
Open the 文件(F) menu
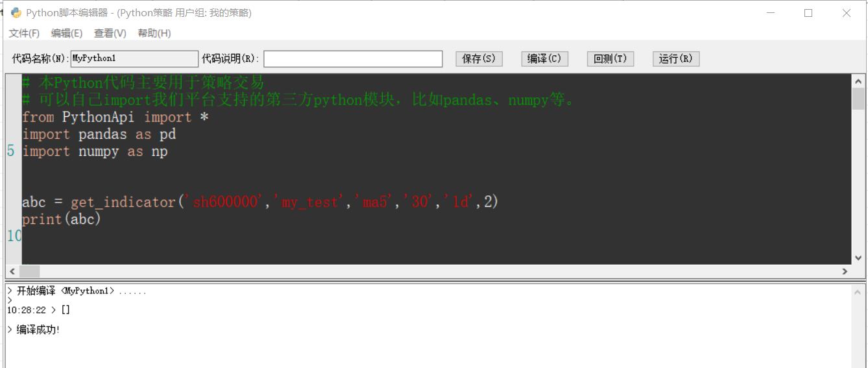[24, 33]
